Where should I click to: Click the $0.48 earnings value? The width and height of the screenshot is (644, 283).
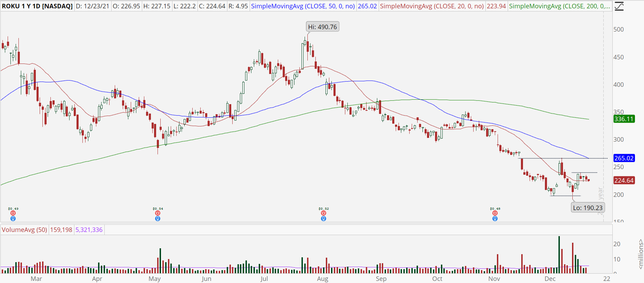[495, 209]
